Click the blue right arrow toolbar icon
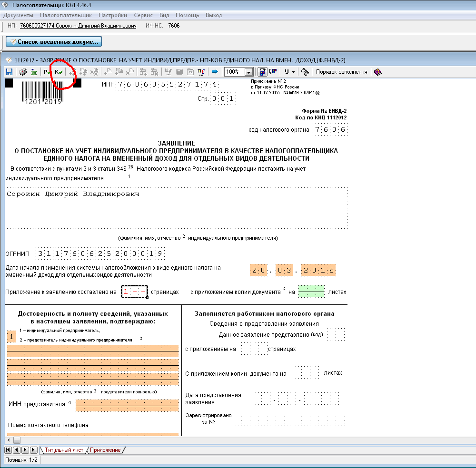476x468 pixels. click(x=215, y=72)
